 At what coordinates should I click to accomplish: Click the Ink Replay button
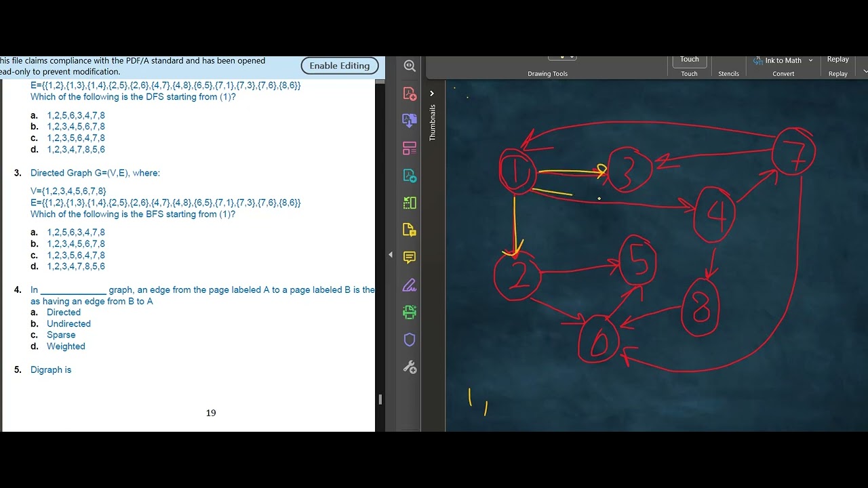pos(838,60)
